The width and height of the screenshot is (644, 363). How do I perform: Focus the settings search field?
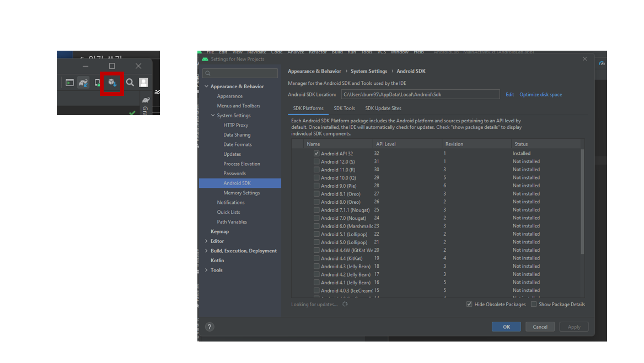coord(240,73)
